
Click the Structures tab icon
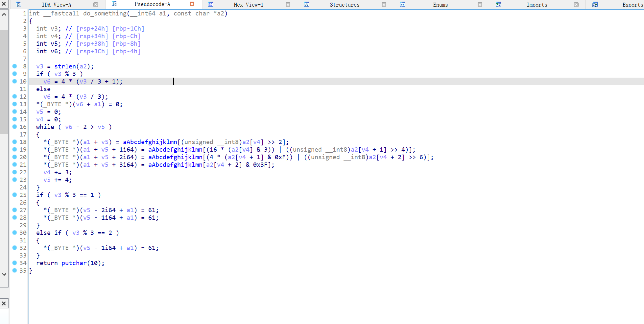coord(306,4)
